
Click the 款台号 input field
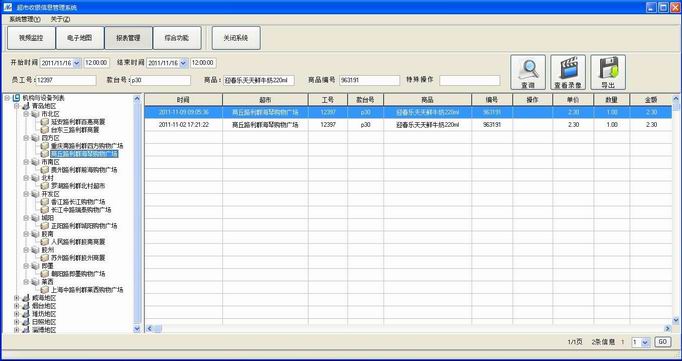pos(160,80)
